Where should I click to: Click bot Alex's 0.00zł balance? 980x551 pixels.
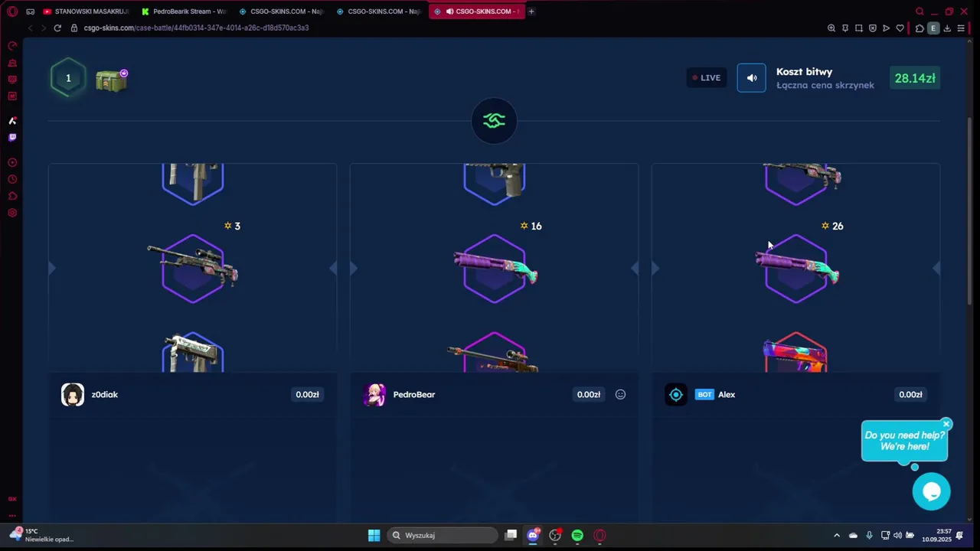coord(910,395)
